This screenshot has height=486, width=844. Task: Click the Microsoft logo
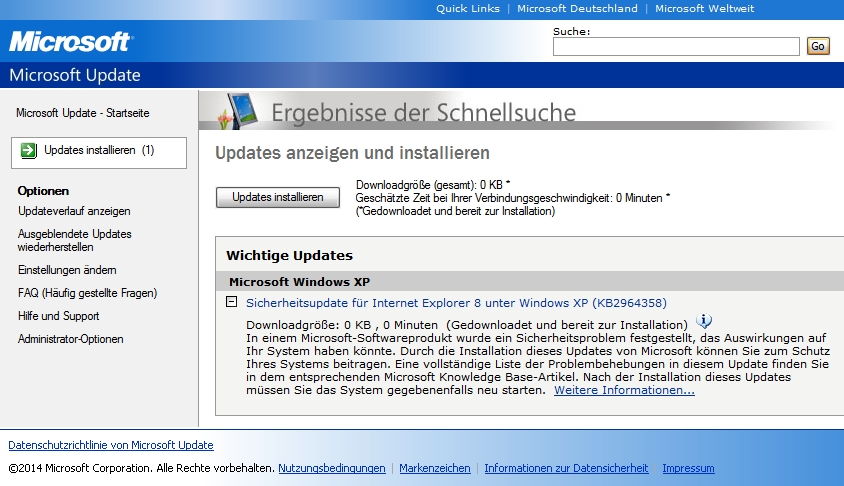[71, 41]
